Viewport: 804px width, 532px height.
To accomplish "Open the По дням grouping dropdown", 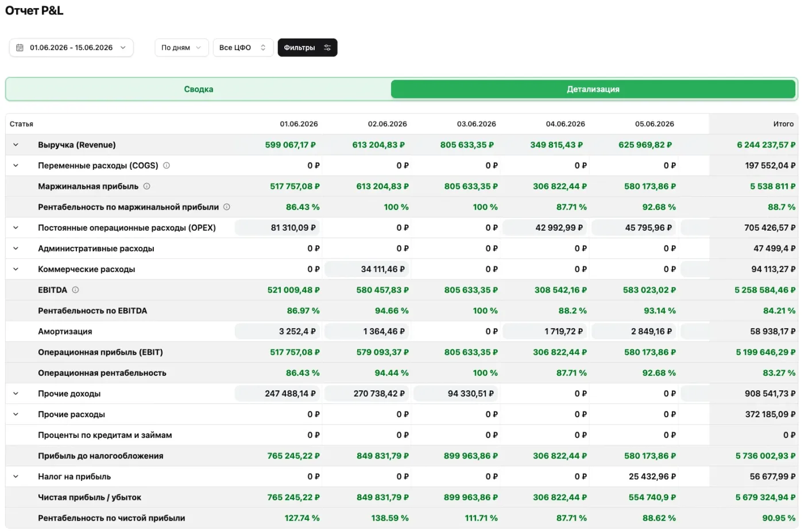I will [181, 48].
